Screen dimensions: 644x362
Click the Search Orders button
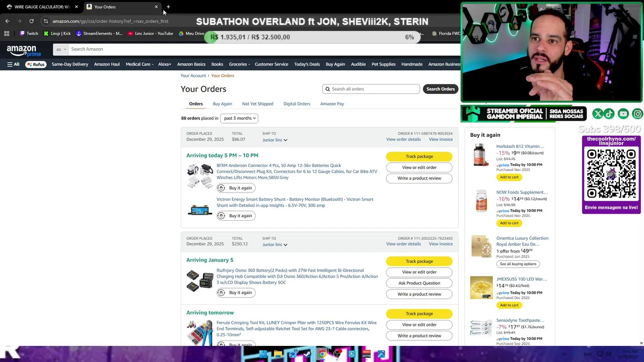(x=440, y=89)
